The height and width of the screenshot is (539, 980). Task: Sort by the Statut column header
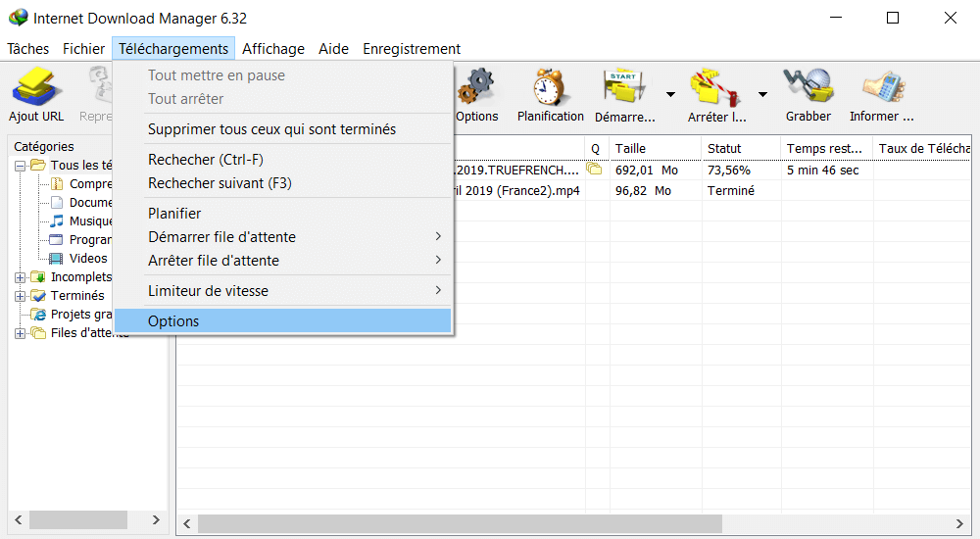[741, 148]
